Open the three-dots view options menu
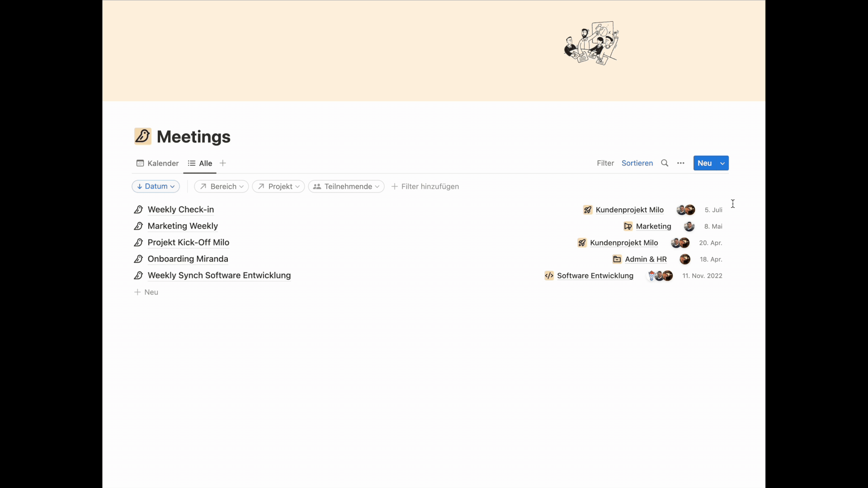 680,163
